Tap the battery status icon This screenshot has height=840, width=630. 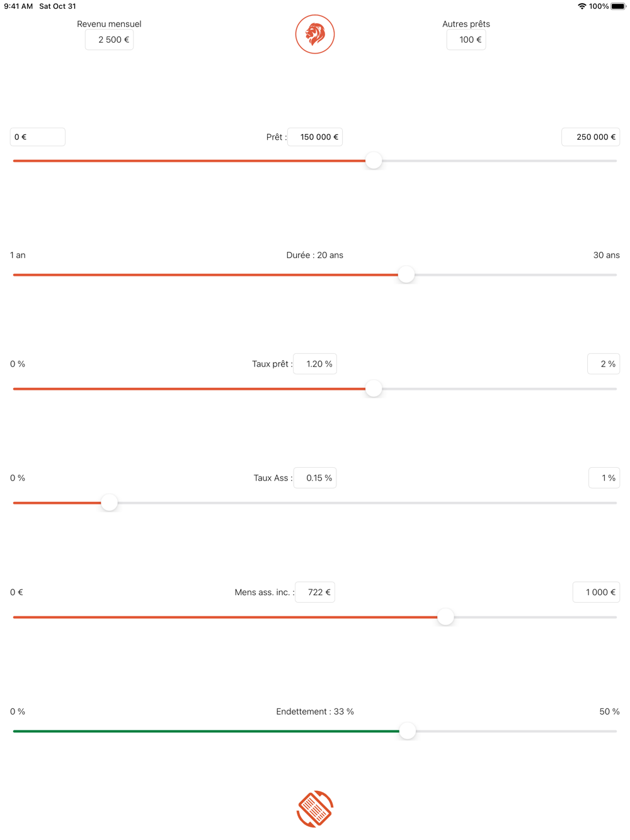tap(618, 6)
